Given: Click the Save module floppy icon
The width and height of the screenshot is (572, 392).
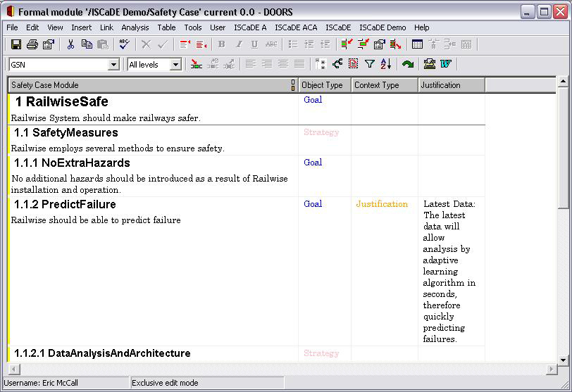Looking at the screenshot, I should point(16,44).
